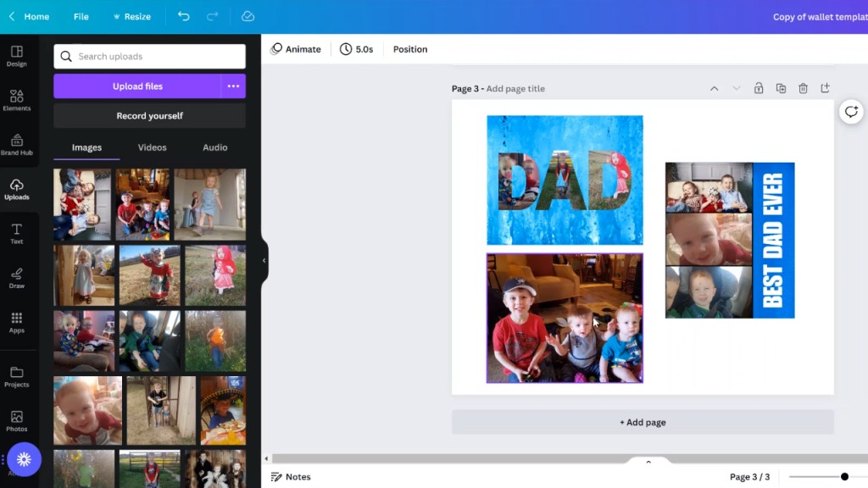The height and width of the screenshot is (488, 868).
Task: Click the Search uploads field
Action: click(x=150, y=57)
